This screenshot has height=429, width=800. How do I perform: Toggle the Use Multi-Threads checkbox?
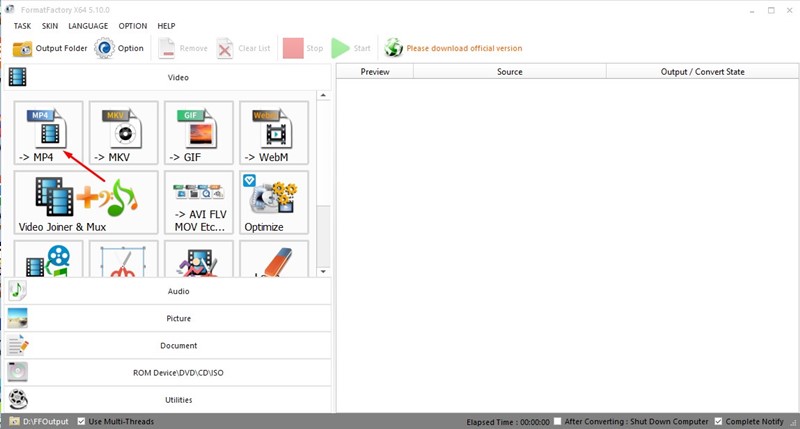82,422
